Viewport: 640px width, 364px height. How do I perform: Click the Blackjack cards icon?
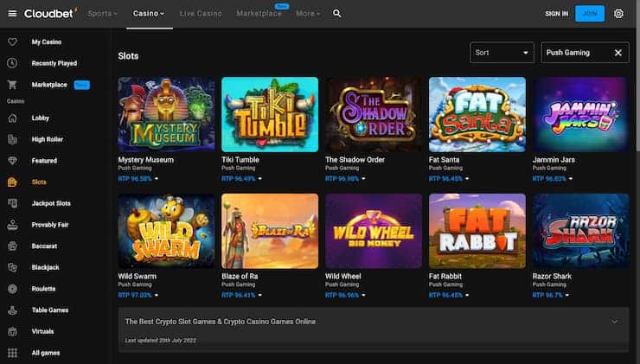[x=13, y=267]
